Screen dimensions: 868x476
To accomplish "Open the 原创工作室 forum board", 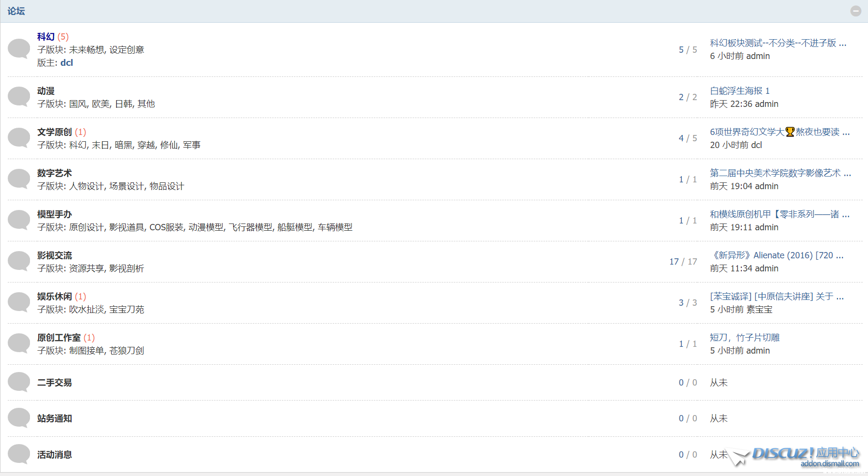I will tap(59, 338).
